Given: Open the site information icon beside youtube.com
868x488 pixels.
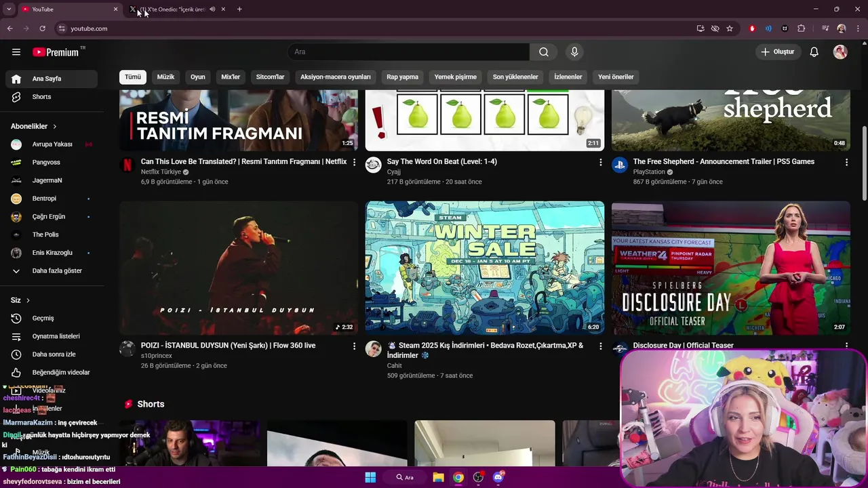Looking at the screenshot, I should point(62,28).
